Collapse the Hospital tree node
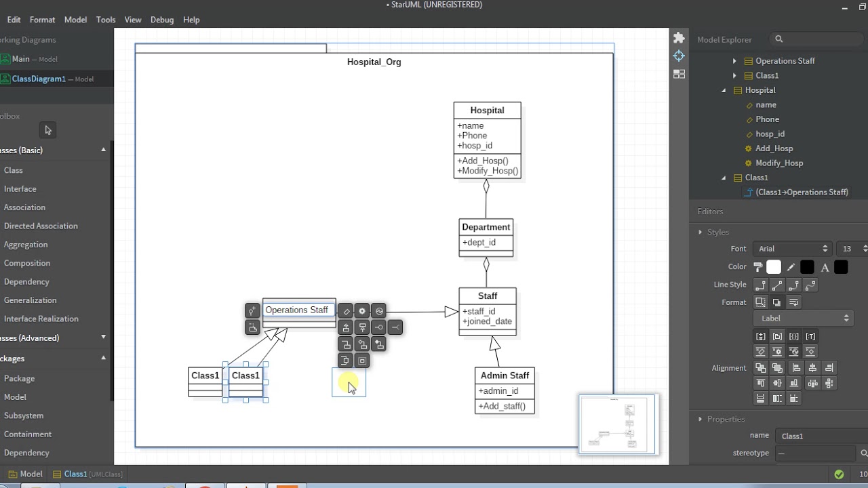Image resolution: width=868 pixels, height=488 pixels. coord(724,90)
